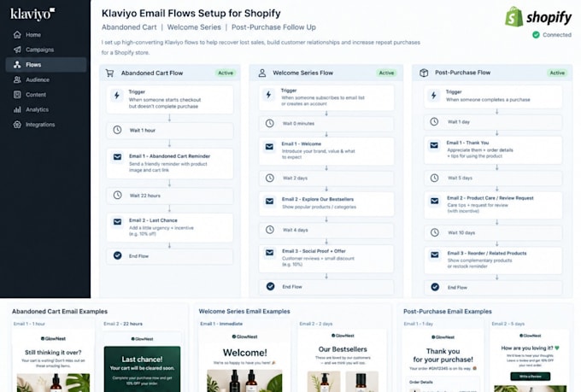Click the Post-Purchase Follow Up subtitle link

click(x=273, y=27)
